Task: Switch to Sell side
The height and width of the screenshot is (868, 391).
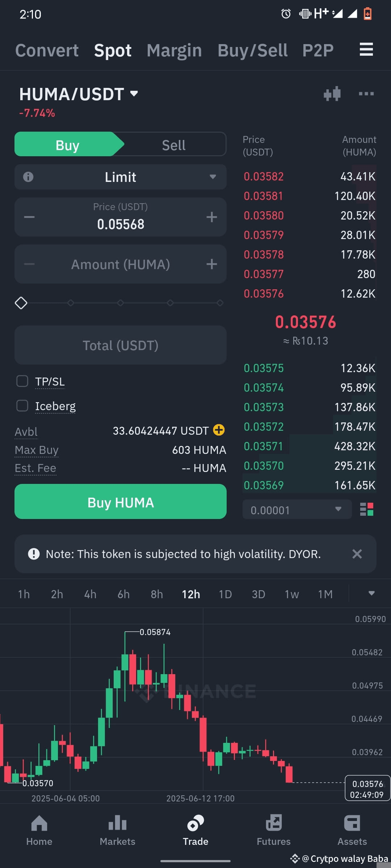Action: click(x=174, y=144)
